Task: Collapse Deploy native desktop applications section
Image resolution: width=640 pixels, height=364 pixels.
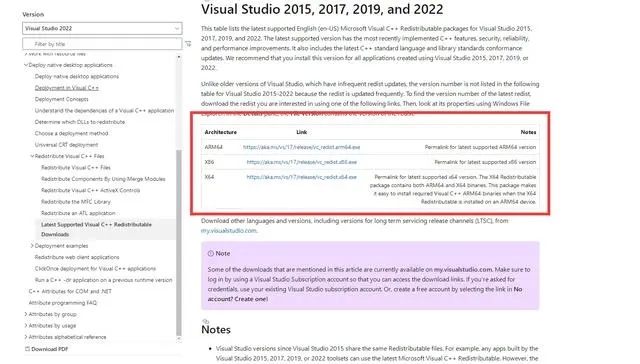Action: pyautogui.click(x=26, y=65)
